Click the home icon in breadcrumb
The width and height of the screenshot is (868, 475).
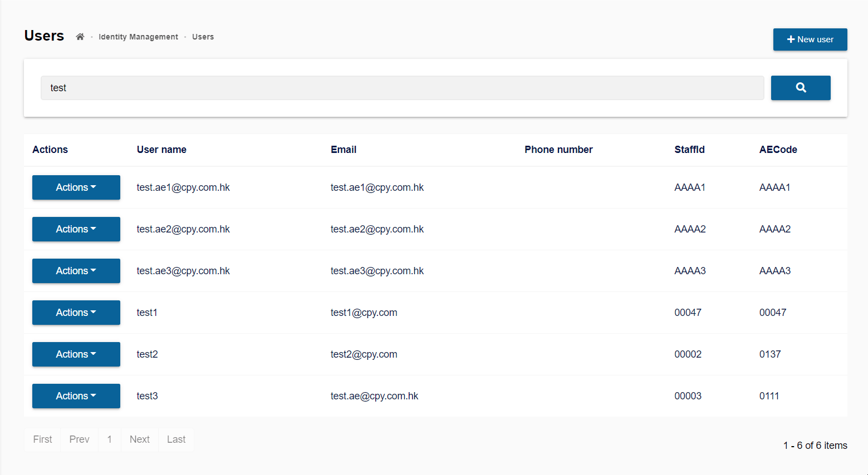click(80, 37)
